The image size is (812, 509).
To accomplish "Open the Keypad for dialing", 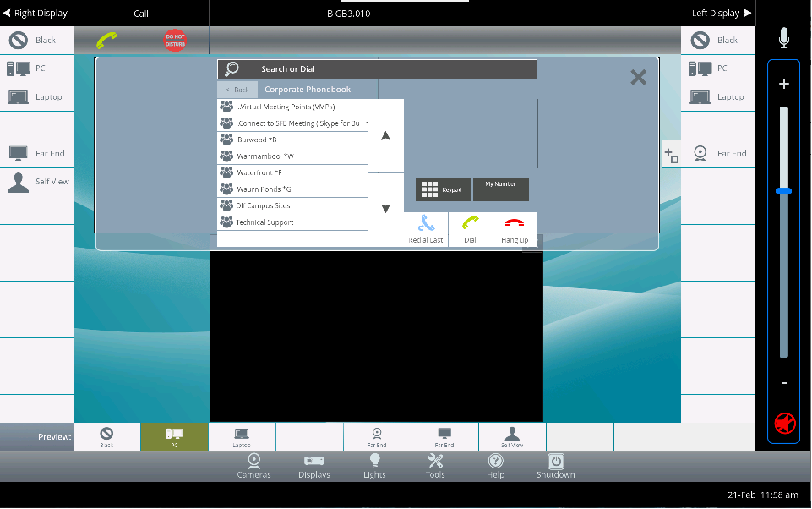I will pos(442,189).
